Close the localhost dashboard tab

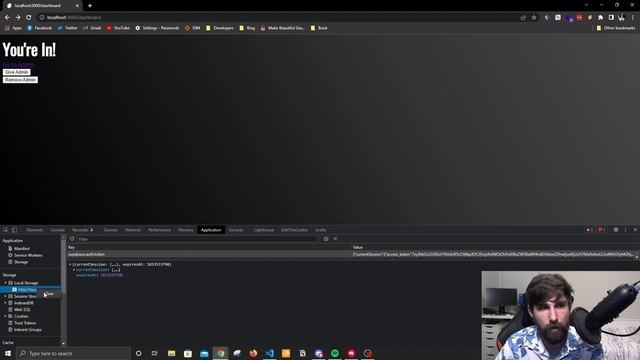tap(77, 6)
